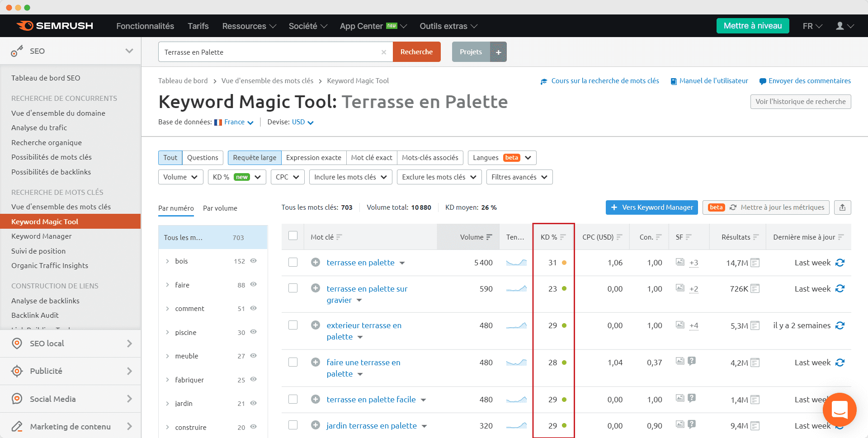Select the Tous les mots clés group row
The height and width of the screenshot is (438, 868).
click(212, 237)
